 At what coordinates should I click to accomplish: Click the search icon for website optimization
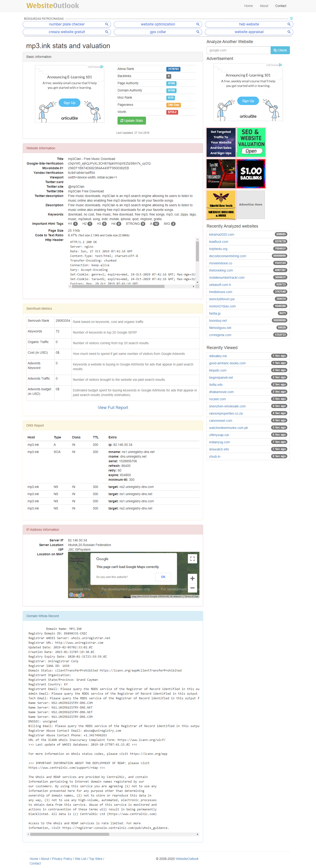[x=198, y=24]
